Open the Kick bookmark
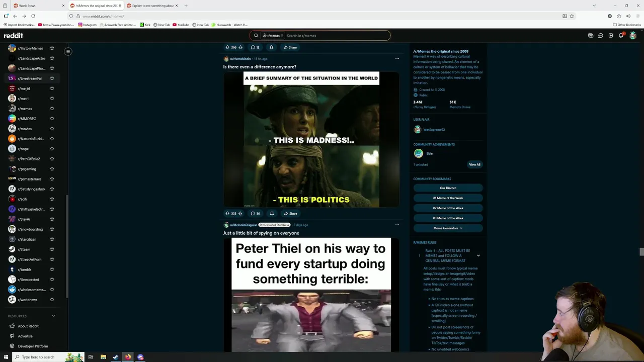This screenshot has width=644, height=362. [x=145, y=25]
